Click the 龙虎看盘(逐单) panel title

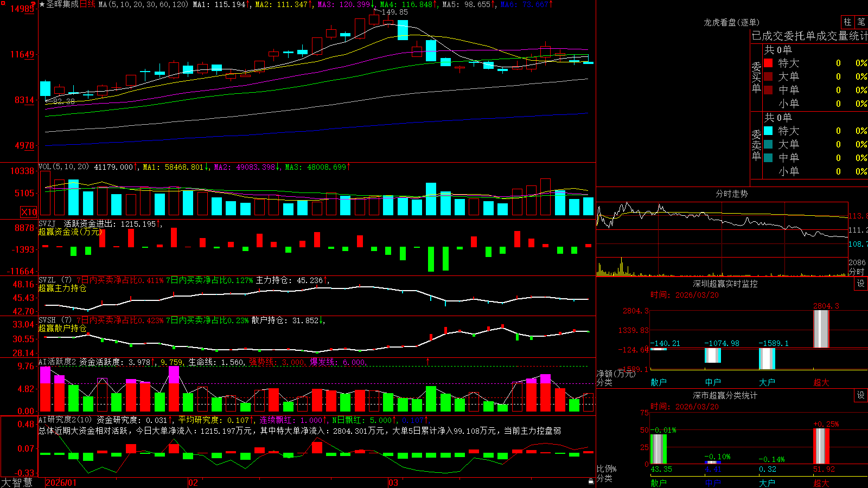coord(731,22)
